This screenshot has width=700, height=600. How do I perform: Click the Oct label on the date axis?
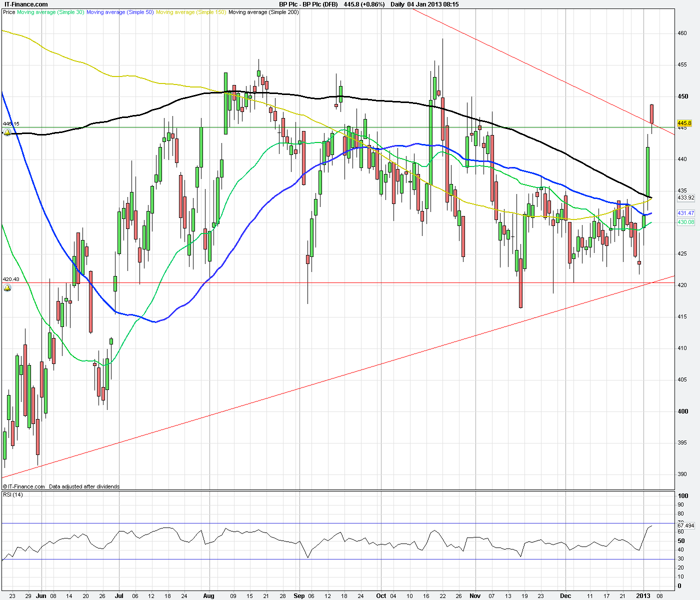pyautogui.click(x=381, y=596)
